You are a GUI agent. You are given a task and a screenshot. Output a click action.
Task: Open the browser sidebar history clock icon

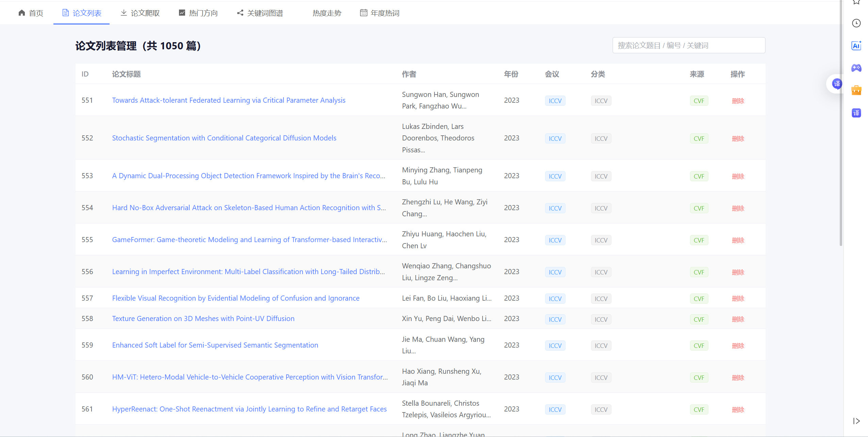click(856, 23)
